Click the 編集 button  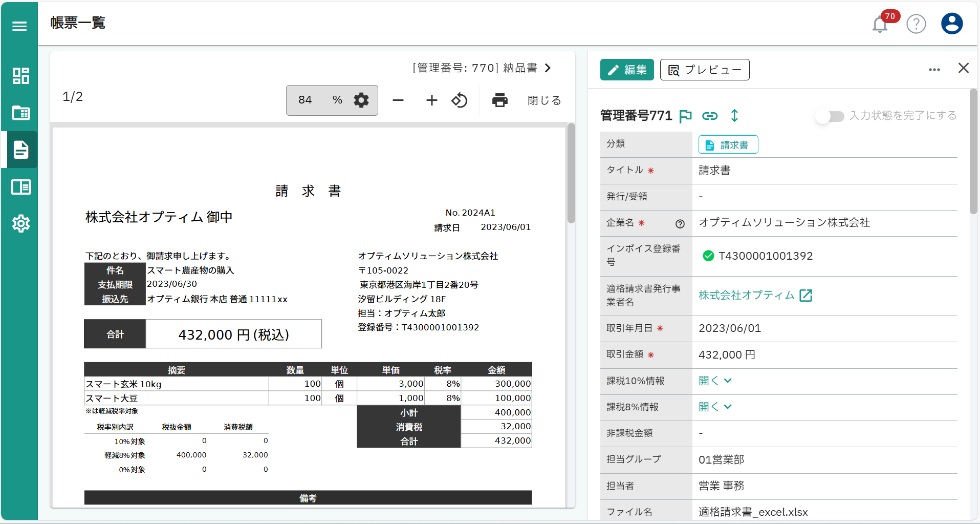coord(627,69)
